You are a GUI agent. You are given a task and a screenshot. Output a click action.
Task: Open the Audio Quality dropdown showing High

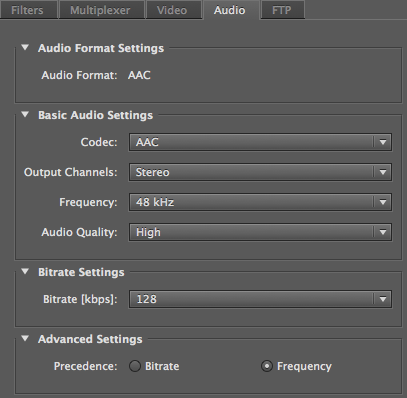[x=260, y=232]
